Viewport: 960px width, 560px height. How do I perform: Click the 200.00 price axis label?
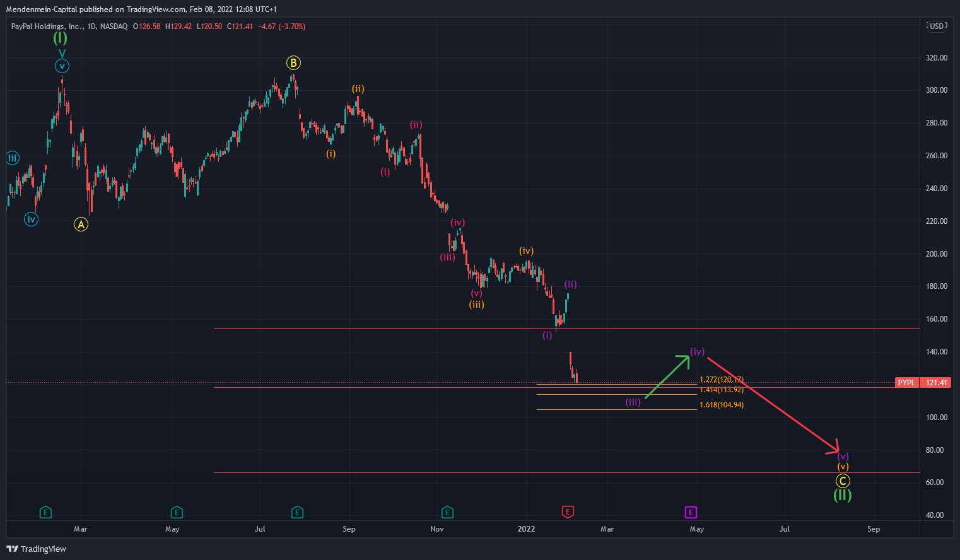[x=937, y=254]
